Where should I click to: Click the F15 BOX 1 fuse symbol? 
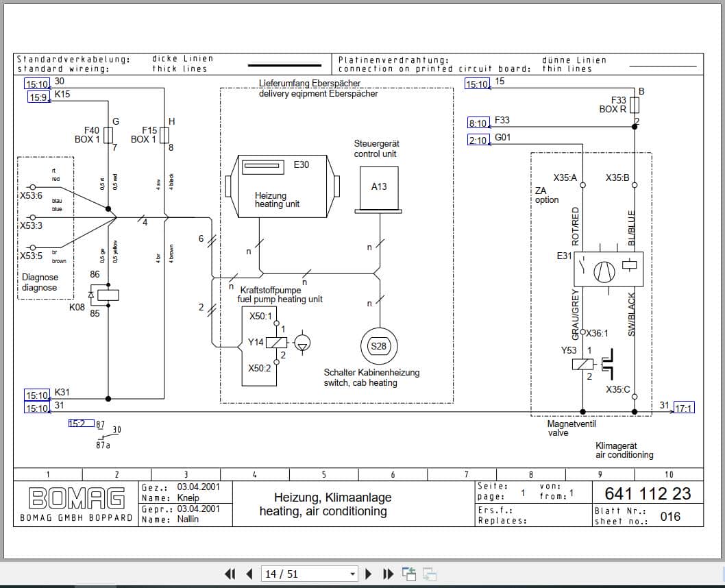[164, 136]
